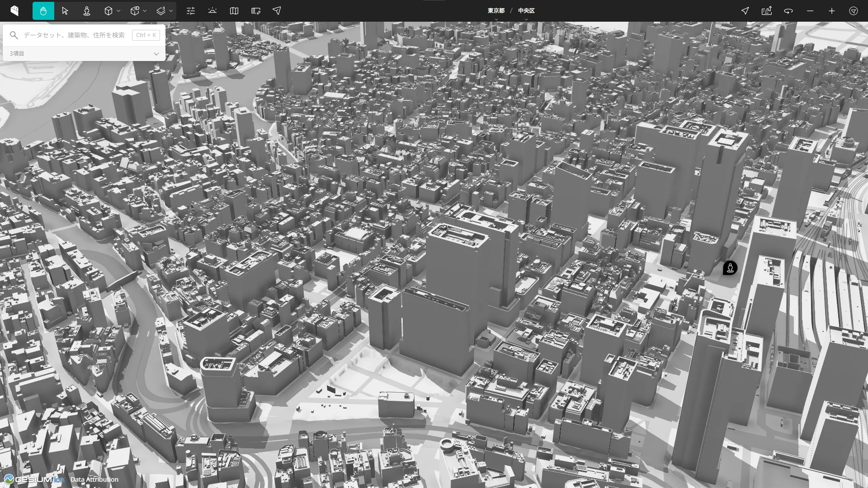
Task: Open the ID mode dropdown chevron
Action: [145, 10]
